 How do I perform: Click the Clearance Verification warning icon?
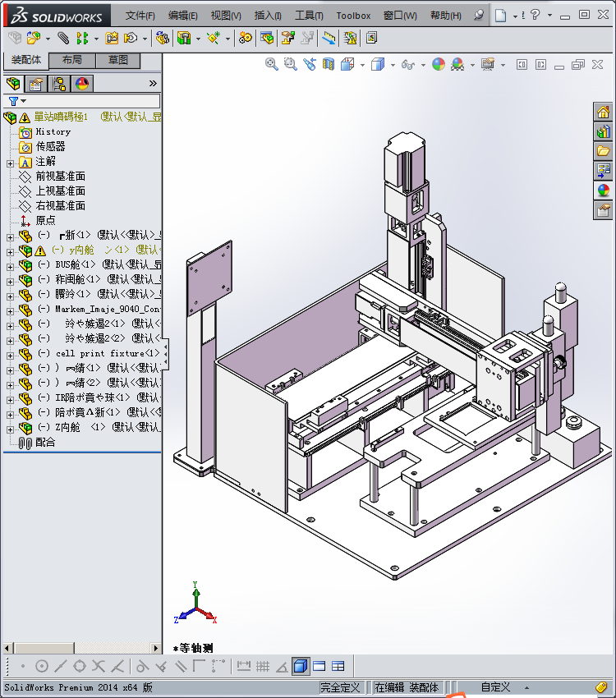[x=350, y=39]
